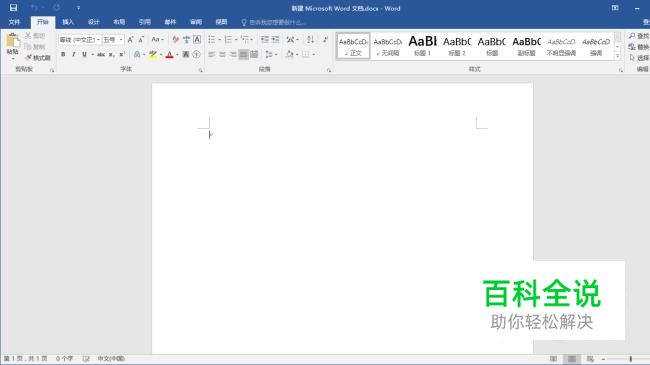
Task: Click the yellow Text Highlight Color button
Action: 153,54
